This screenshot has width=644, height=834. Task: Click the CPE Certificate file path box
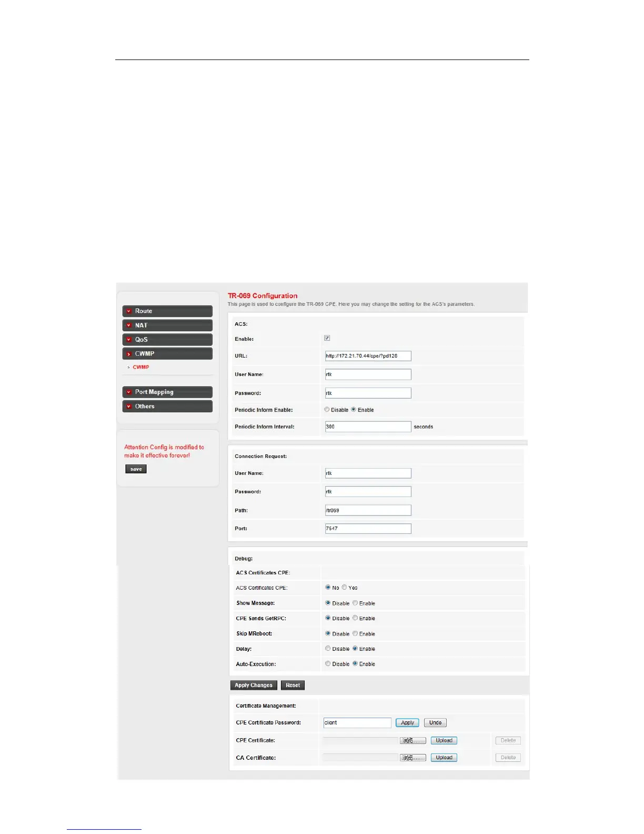(360, 741)
